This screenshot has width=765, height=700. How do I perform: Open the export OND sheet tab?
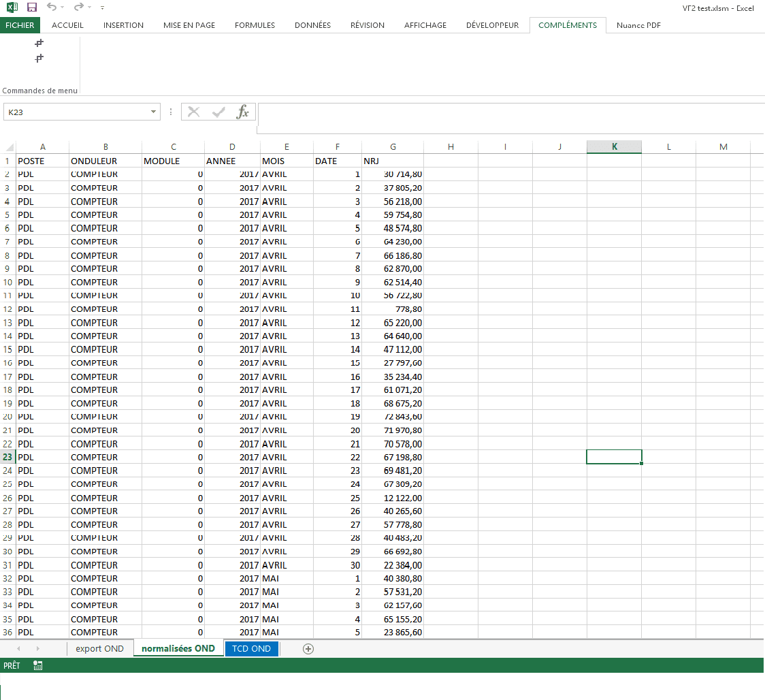tap(100, 649)
